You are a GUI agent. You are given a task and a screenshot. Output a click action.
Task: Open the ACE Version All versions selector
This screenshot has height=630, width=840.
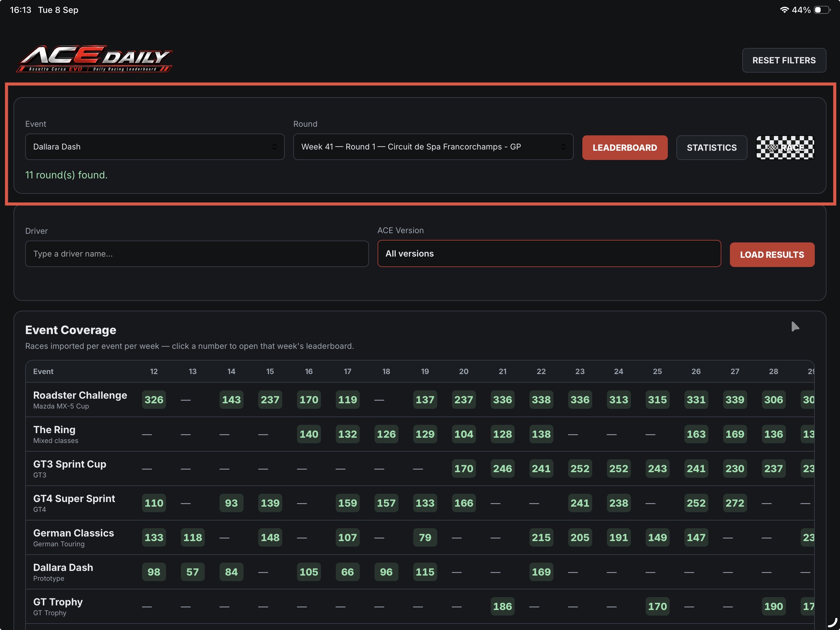(549, 253)
